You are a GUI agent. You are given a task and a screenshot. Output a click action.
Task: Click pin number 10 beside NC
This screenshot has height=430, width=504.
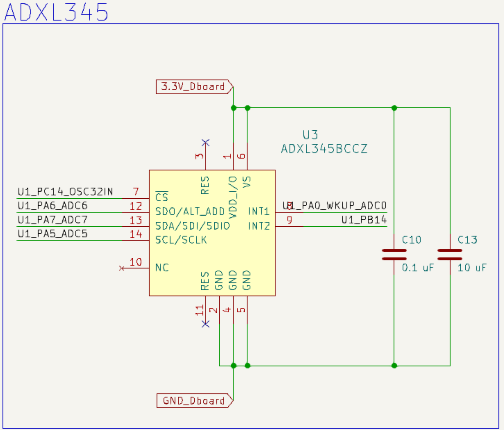136,262
